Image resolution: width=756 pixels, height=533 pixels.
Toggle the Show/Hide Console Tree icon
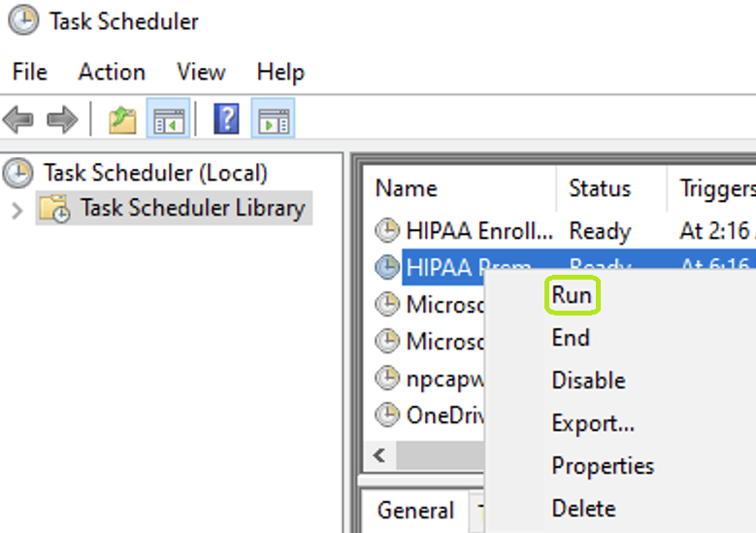tap(168, 118)
